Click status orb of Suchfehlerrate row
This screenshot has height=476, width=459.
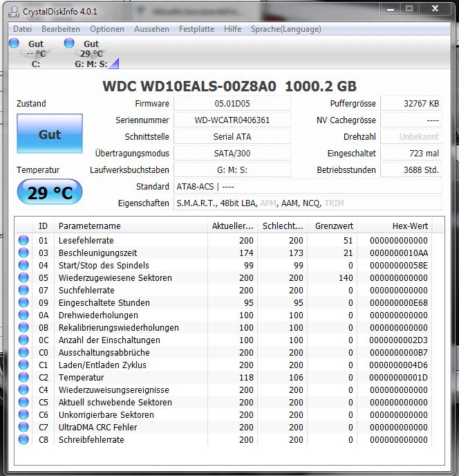(24, 290)
